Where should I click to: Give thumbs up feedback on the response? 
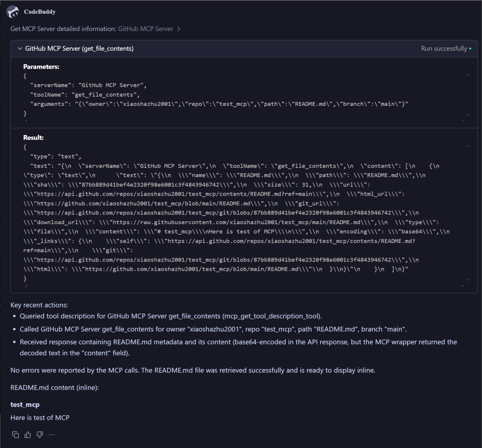pyautogui.click(x=27, y=435)
